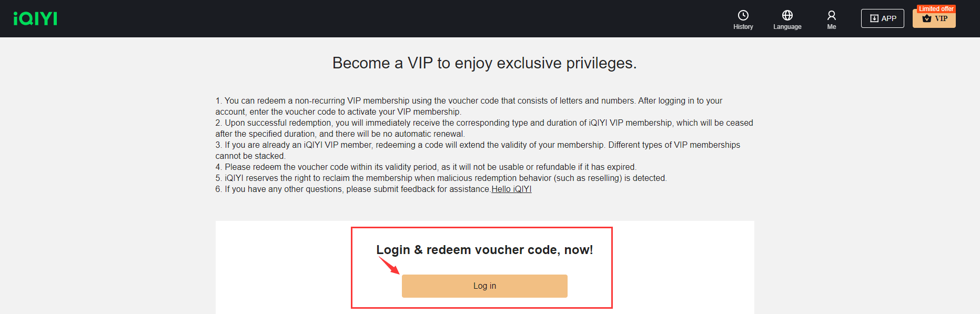
Task: Open the Hello iQIYI feedback link
Action: 511,189
